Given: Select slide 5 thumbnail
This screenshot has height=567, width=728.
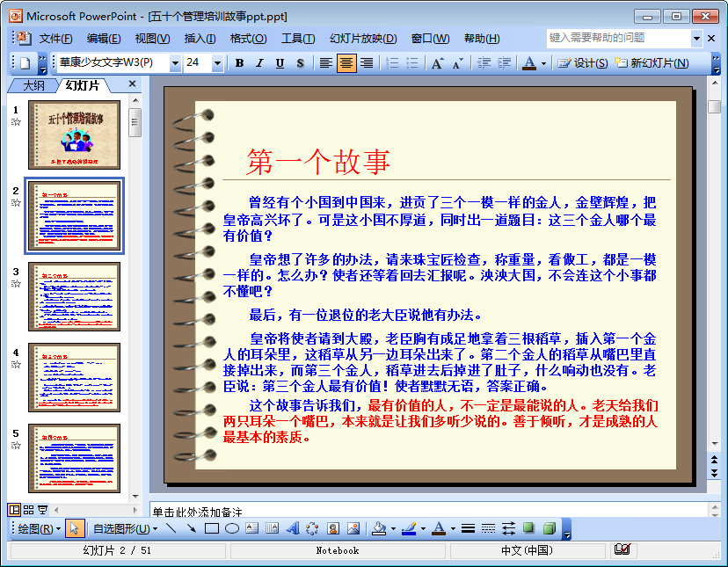Looking at the screenshot, I should 74,458.
